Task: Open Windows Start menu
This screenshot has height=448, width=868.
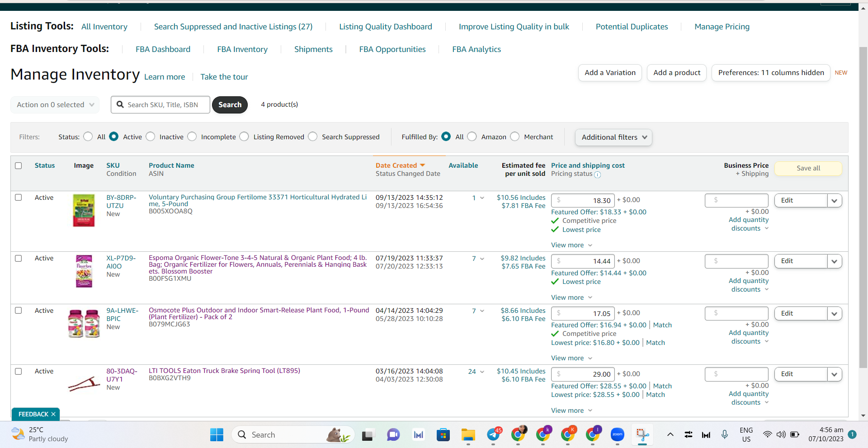Action: coord(217,435)
